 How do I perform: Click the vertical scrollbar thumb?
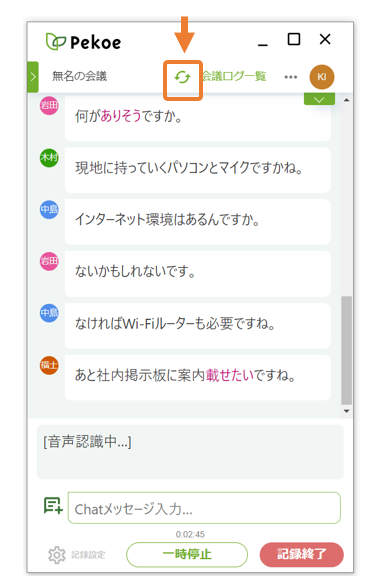coord(347,350)
